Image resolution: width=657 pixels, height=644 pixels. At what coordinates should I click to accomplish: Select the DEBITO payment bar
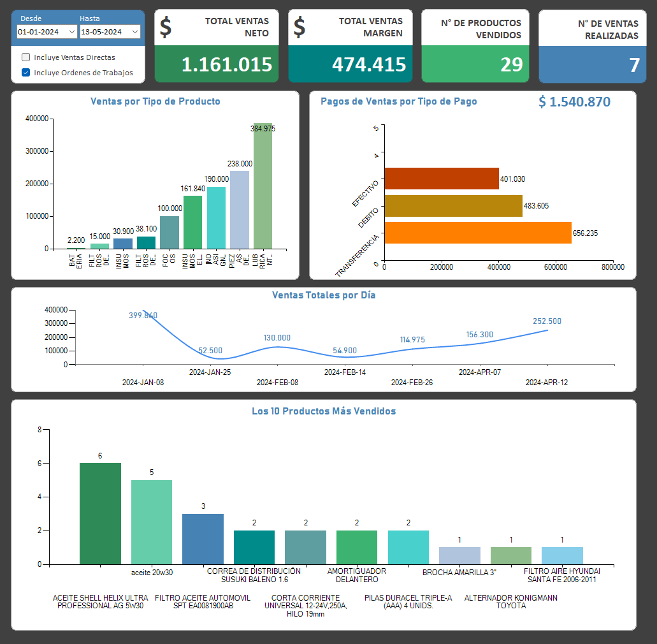pos(453,206)
